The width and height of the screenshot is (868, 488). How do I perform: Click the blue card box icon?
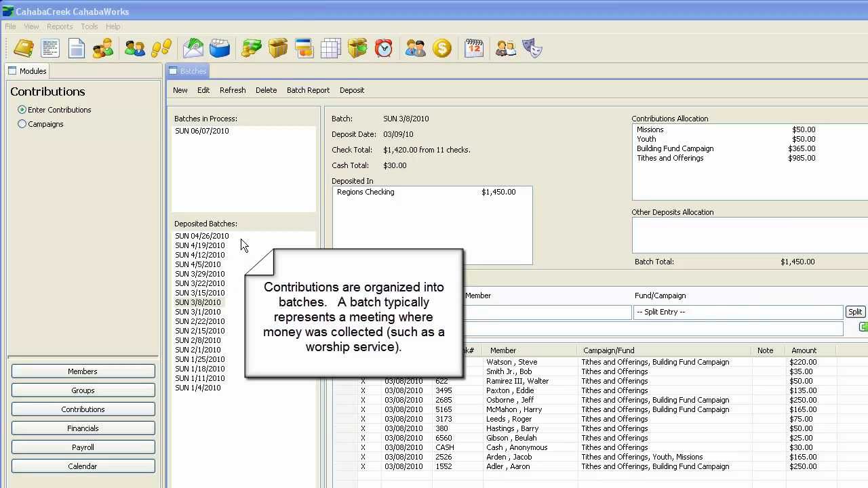(220, 48)
